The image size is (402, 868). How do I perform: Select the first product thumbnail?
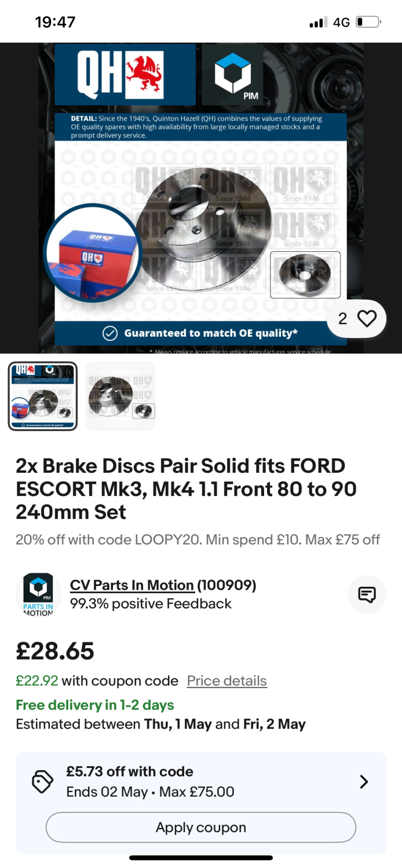[x=43, y=396]
